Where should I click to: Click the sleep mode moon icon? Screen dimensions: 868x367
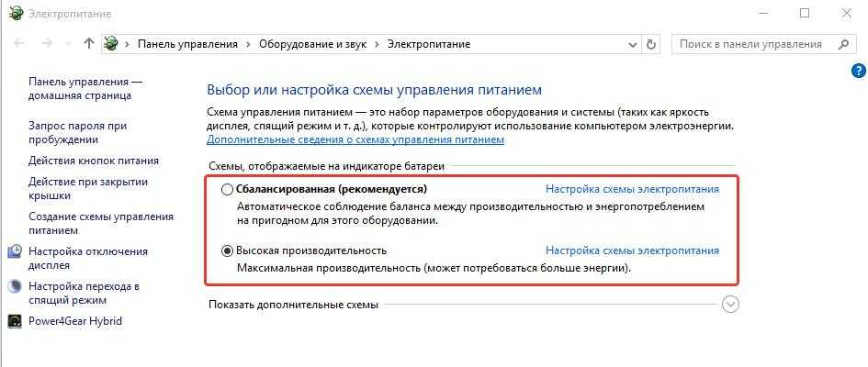click(15, 287)
